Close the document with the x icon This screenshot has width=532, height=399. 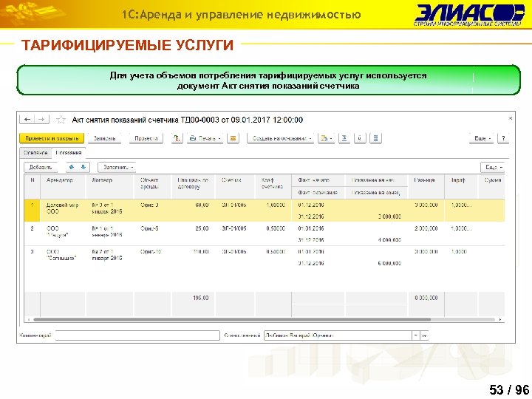pyautogui.click(x=510, y=118)
